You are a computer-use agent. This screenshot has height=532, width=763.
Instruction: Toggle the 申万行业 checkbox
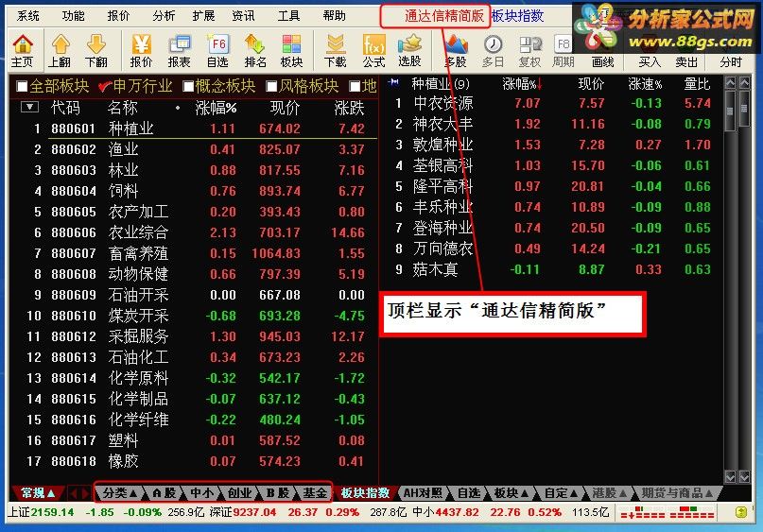coord(105,87)
